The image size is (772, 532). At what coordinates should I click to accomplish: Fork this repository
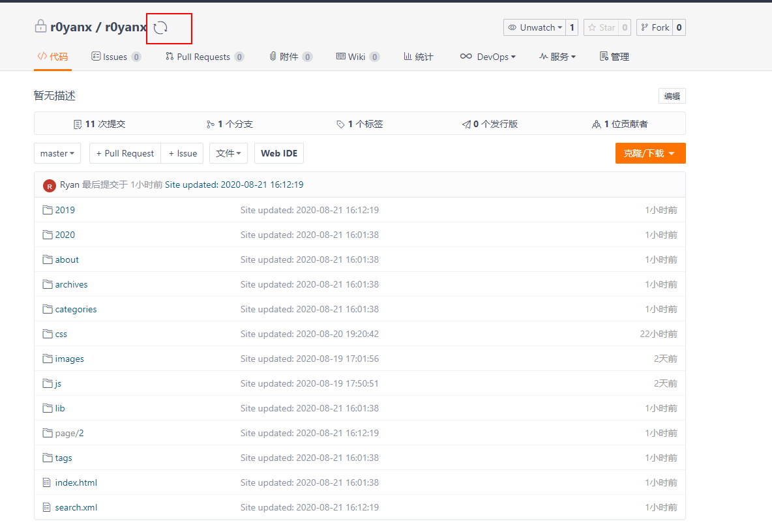tap(655, 27)
